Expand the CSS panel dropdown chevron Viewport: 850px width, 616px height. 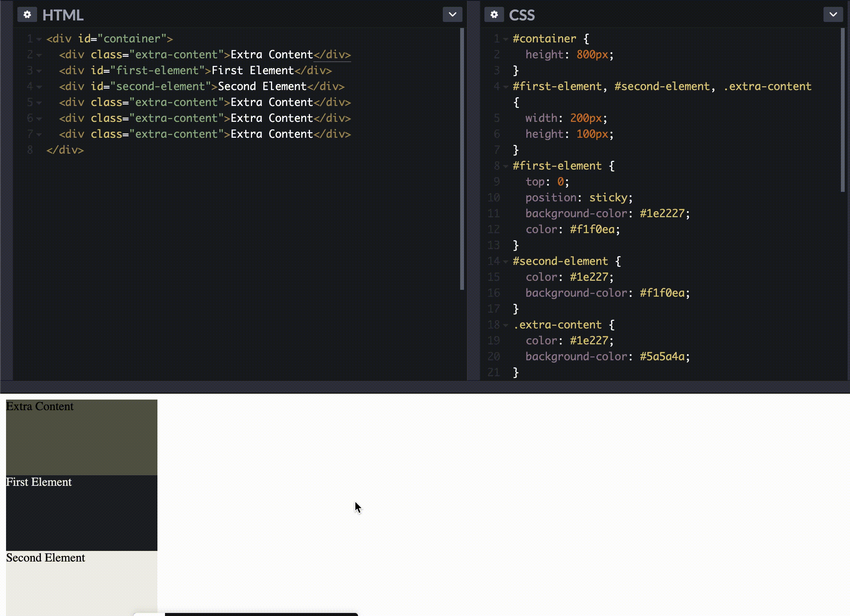pos(833,15)
